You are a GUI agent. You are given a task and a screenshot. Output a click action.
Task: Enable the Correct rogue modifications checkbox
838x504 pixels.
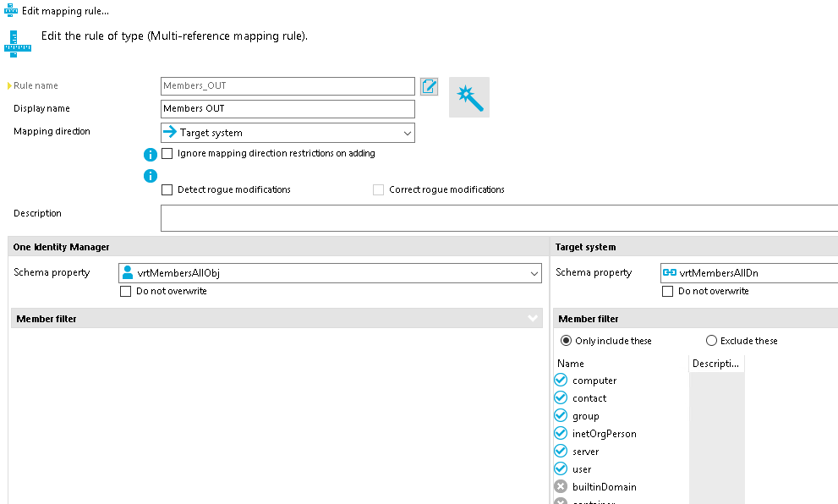pos(378,189)
